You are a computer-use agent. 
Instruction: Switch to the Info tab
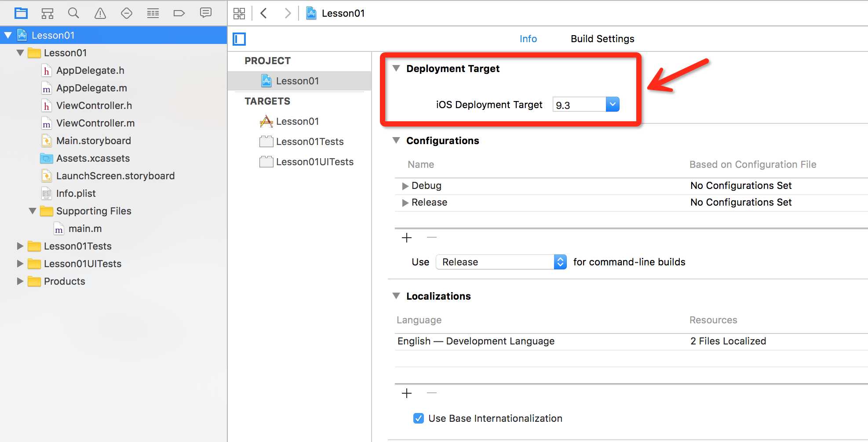click(528, 39)
